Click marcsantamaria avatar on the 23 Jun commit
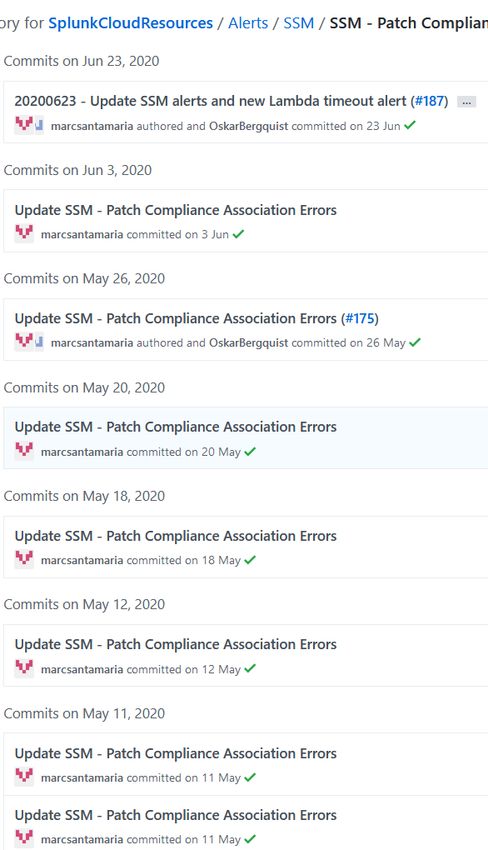Screen dimensions: 488x850 pos(24,125)
